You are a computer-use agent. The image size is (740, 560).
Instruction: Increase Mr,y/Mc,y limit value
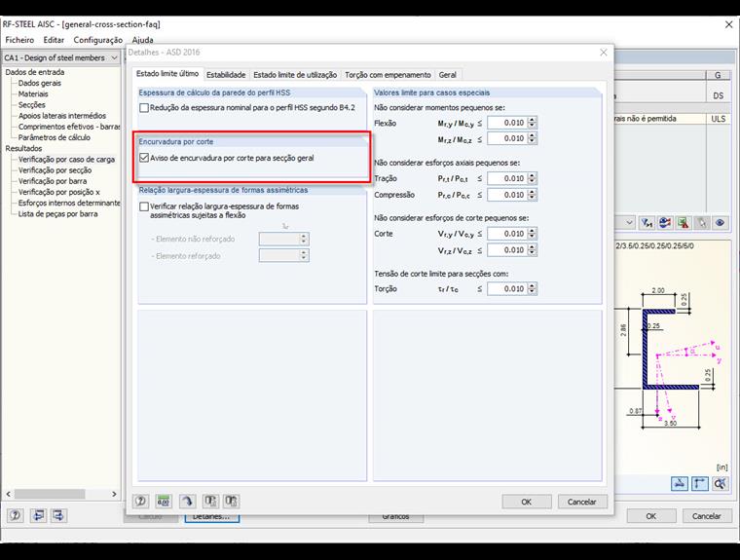pos(532,120)
